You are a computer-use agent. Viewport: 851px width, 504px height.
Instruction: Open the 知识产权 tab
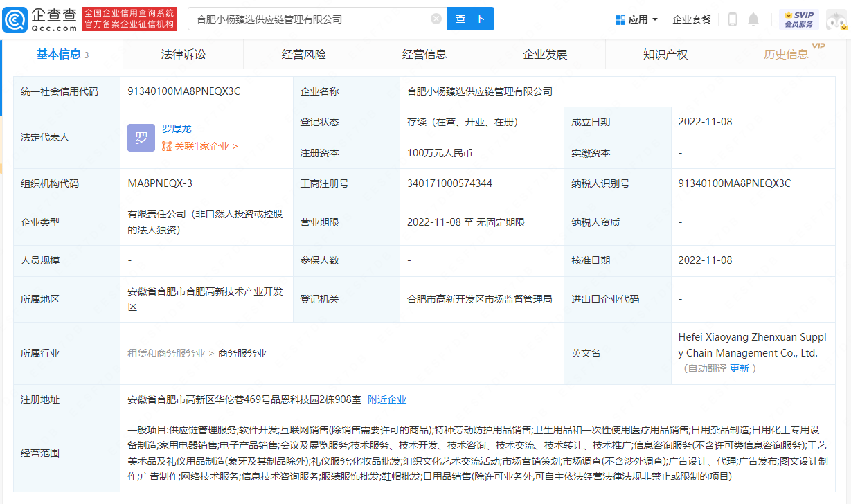665,54
